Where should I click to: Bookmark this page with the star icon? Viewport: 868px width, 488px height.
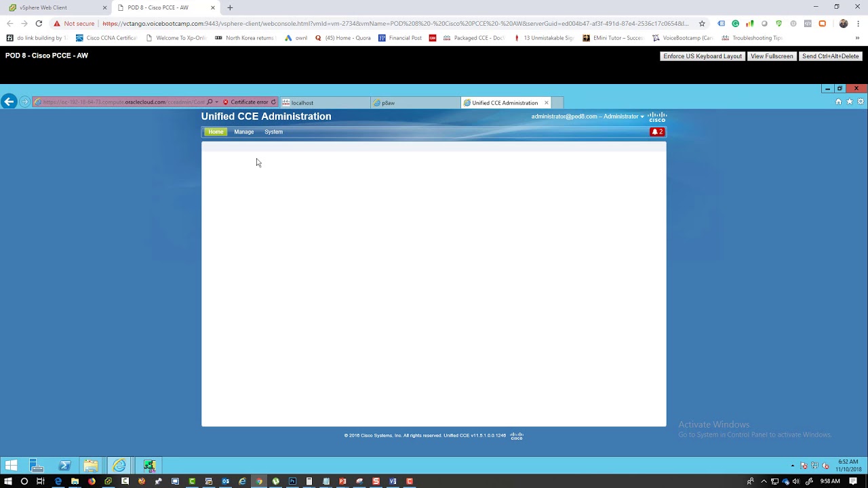702,23
